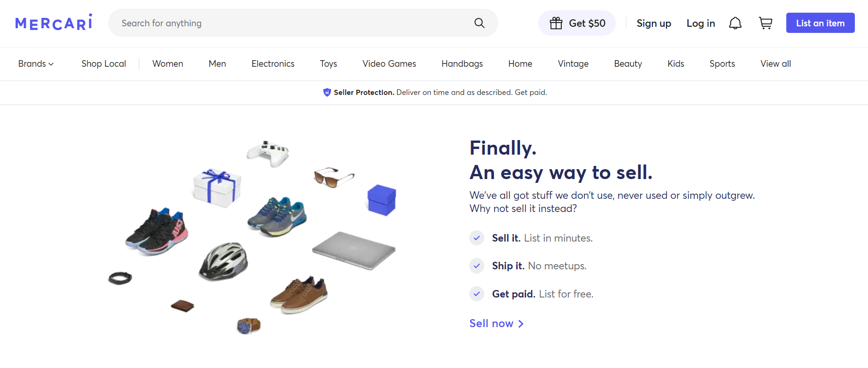Screen dimensions: 868x368
Task: Click the search magnifier icon
Action: tap(479, 23)
